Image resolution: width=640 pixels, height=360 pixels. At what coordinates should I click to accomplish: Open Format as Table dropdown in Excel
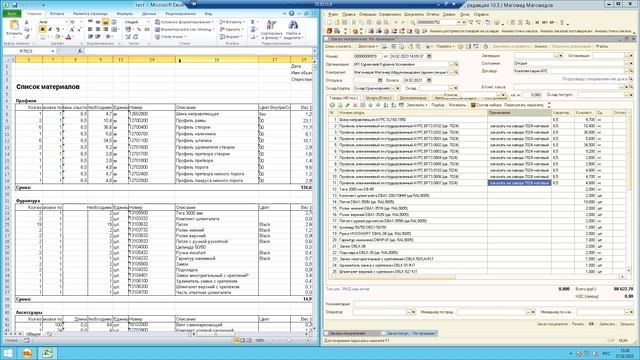[184, 29]
